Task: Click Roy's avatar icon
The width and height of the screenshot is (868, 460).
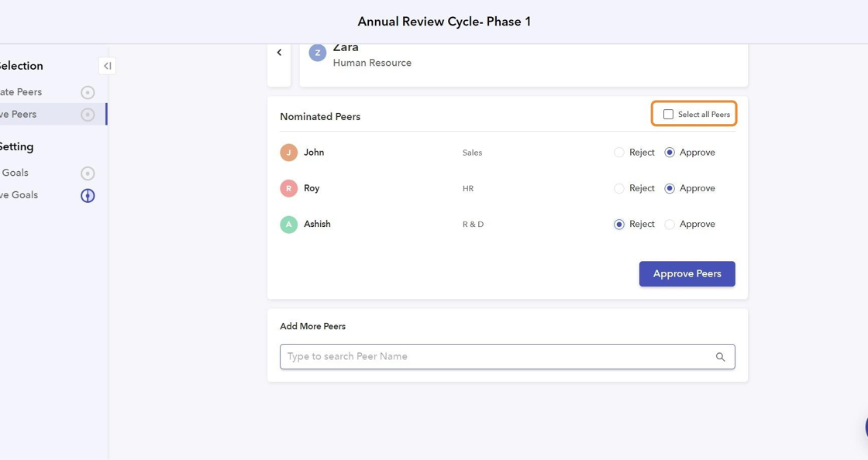Action: 288,188
